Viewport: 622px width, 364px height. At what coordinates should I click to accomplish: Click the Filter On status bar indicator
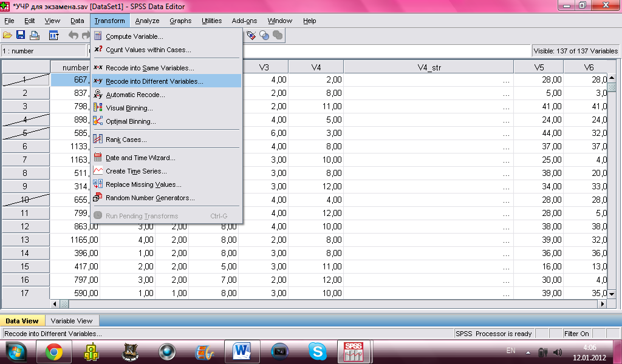point(576,334)
